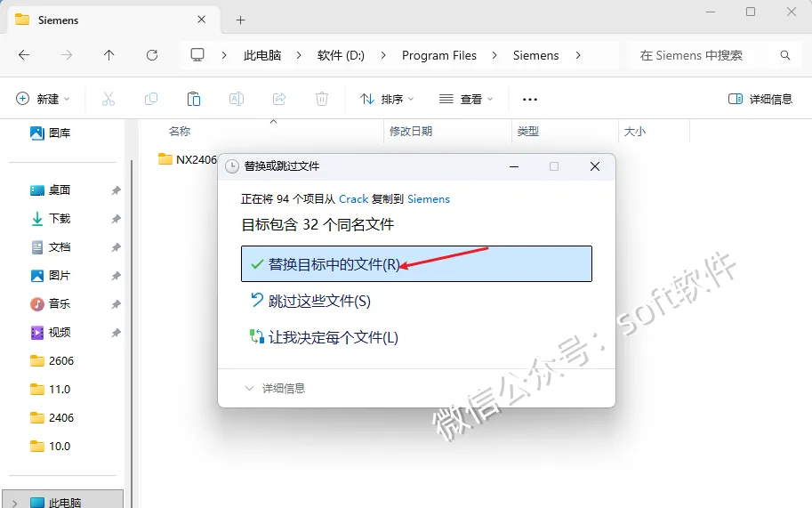Open the 2406 folder in sidebar
Screen dimensions: 812x508
52,418
